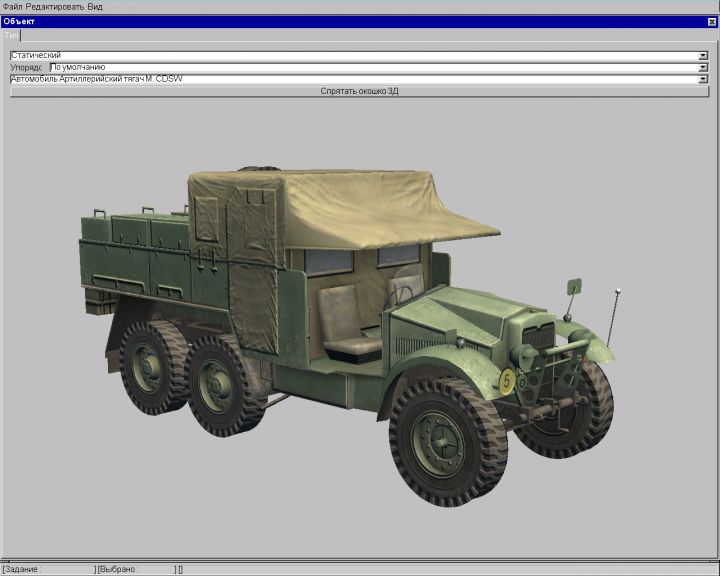Open the Редактировать menu
This screenshot has width=720, height=576.
(54, 7)
